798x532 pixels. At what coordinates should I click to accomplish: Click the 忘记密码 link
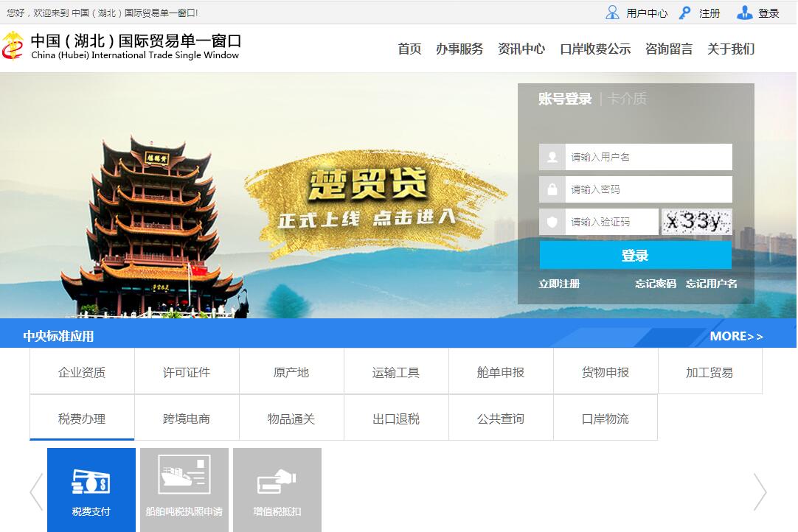[656, 284]
